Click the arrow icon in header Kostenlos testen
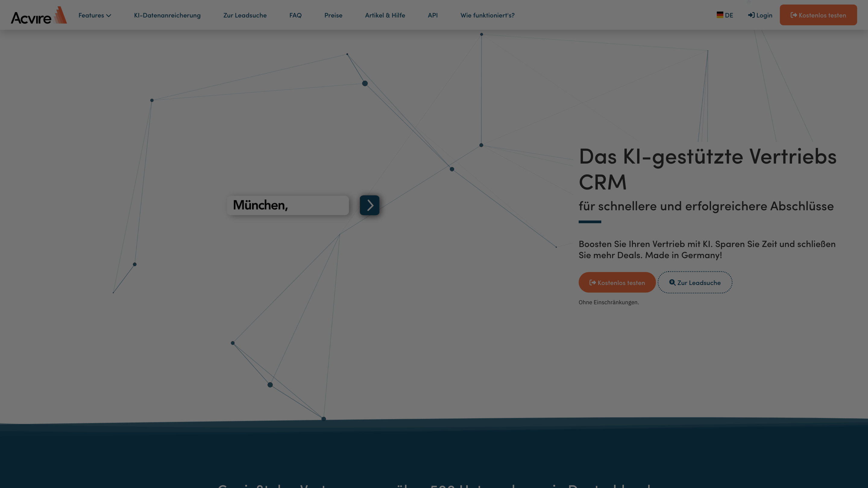The width and height of the screenshot is (868, 488). [794, 15]
